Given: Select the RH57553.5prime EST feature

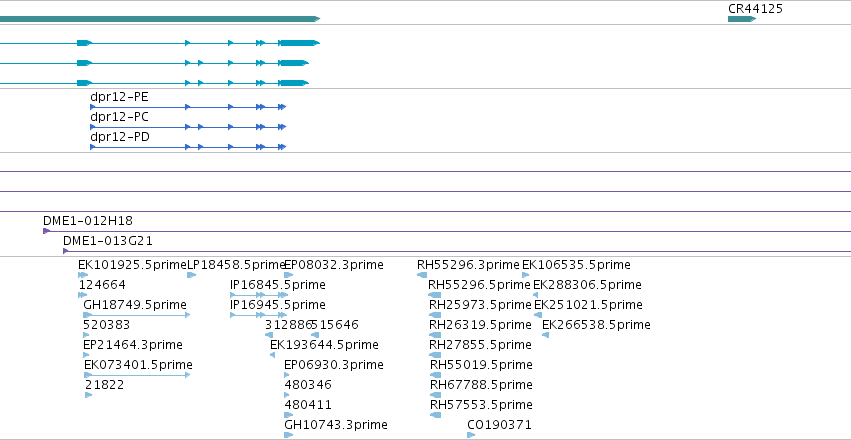Looking at the screenshot, I should 435,415.
